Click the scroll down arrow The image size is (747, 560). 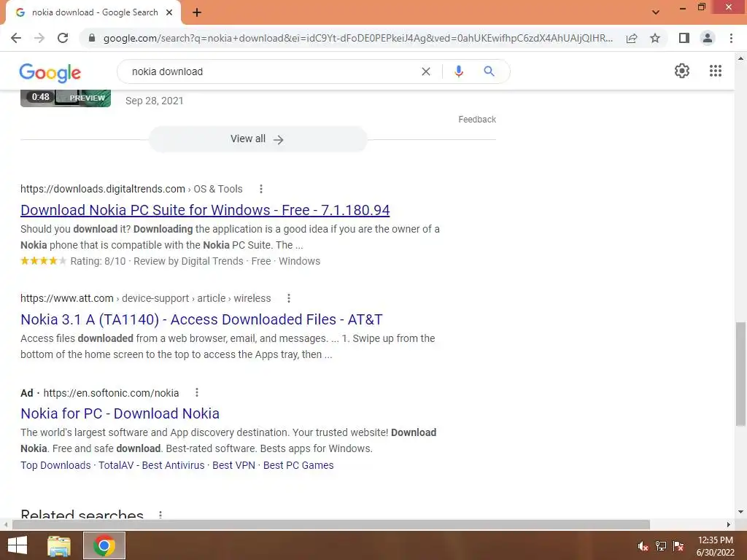[x=740, y=513]
